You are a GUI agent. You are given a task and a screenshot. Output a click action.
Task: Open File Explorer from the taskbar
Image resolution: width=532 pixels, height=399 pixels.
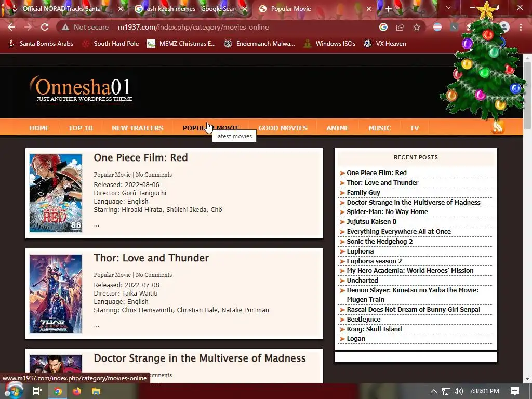tap(96, 391)
